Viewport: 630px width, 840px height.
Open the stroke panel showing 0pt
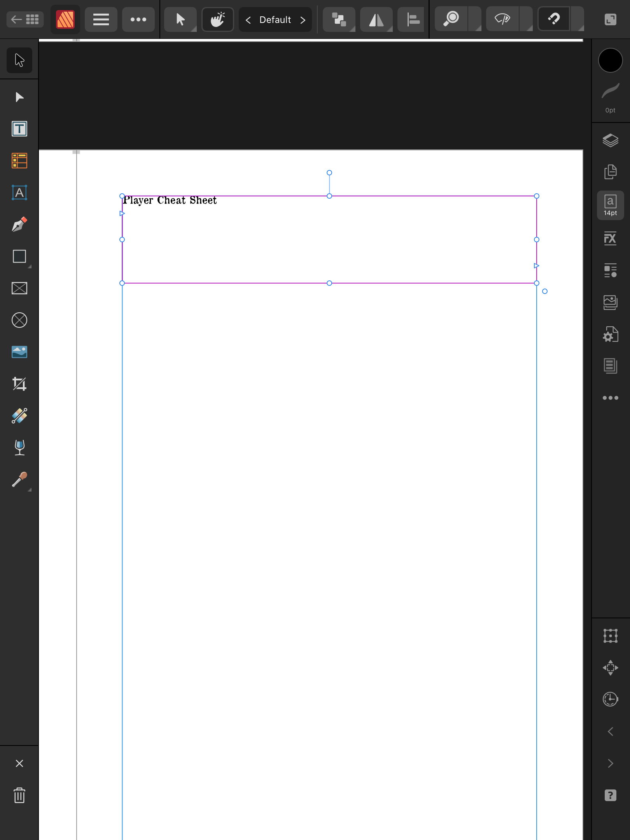point(611,98)
